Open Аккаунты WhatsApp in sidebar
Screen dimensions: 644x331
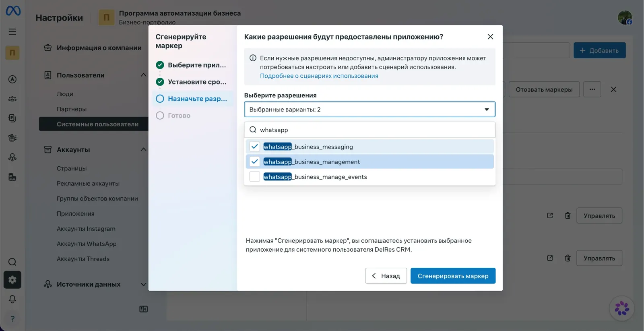tap(87, 244)
